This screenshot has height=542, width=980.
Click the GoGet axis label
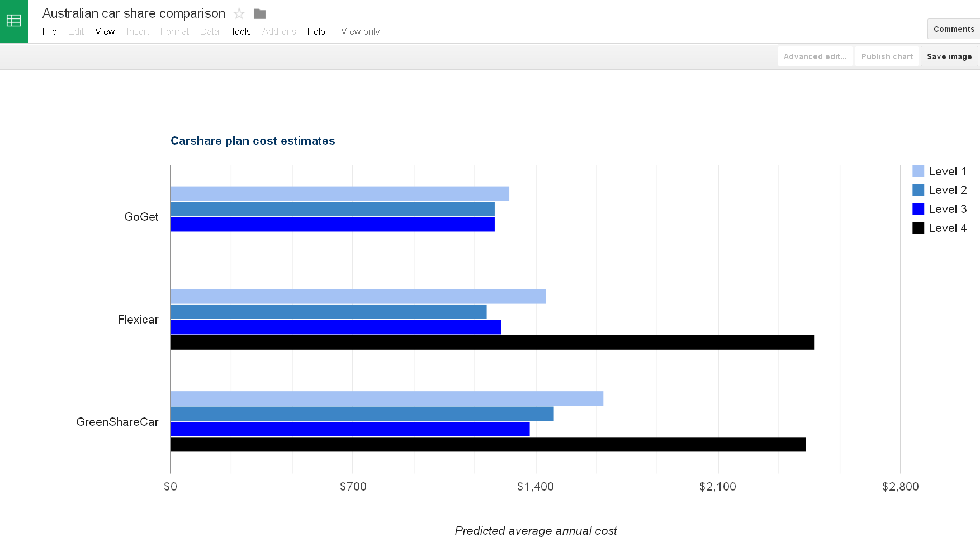pyautogui.click(x=141, y=217)
